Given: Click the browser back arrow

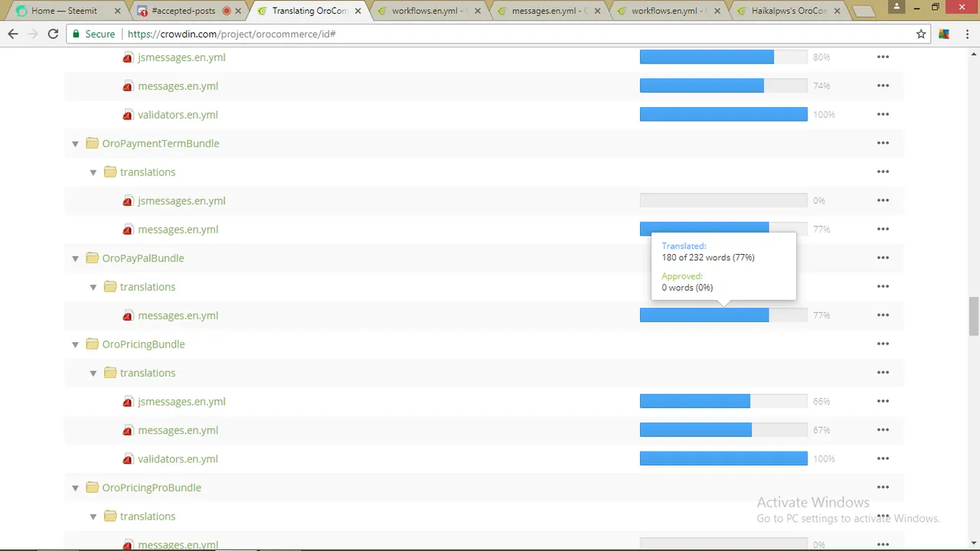Looking at the screenshot, I should coord(13,34).
